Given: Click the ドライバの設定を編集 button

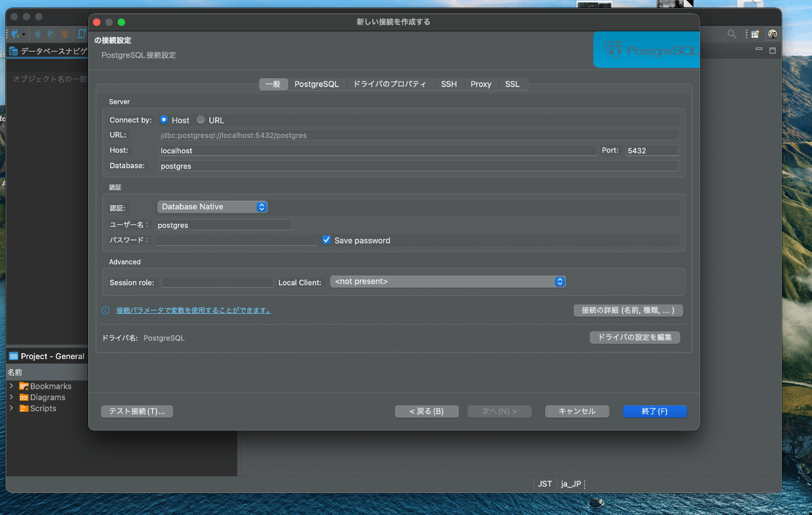Looking at the screenshot, I should pyautogui.click(x=635, y=337).
